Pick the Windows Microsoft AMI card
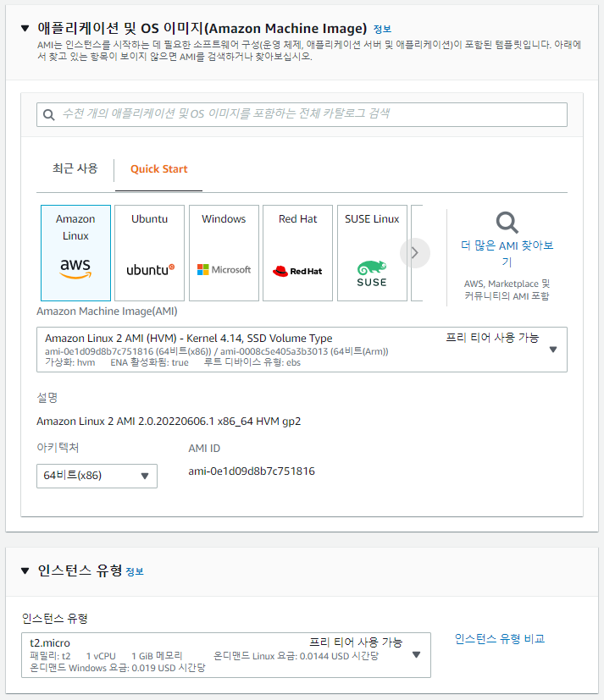 tap(224, 253)
